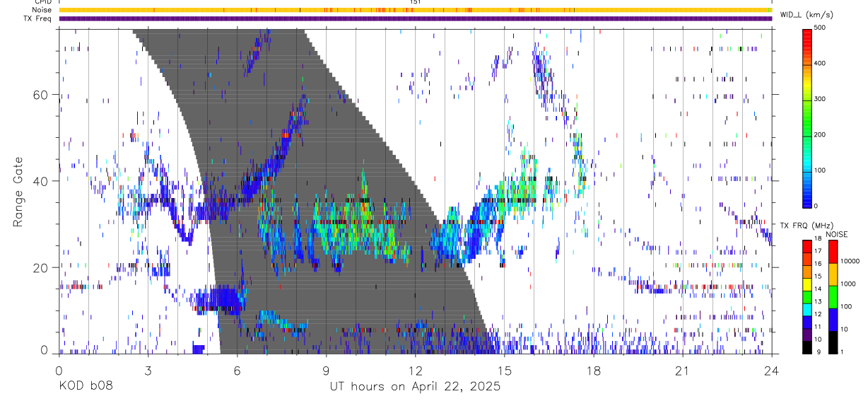Click UT hour tick label '6'

point(237,370)
